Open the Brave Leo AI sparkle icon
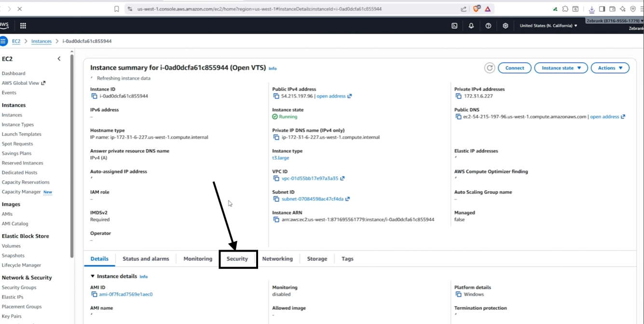644x324 pixels. pyautogui.click(x=623, y=9)
